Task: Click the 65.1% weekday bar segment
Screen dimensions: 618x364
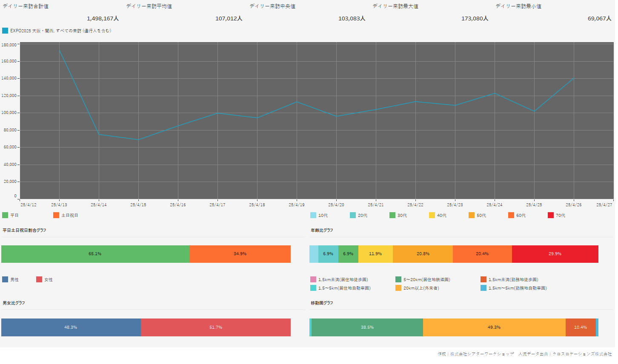Action: (95, 254)
